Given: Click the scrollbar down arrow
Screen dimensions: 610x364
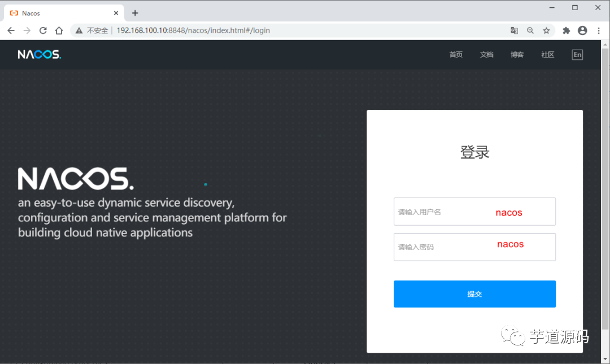Looking at the screenshot, I should pyautogui.click(x=605, y=359).
